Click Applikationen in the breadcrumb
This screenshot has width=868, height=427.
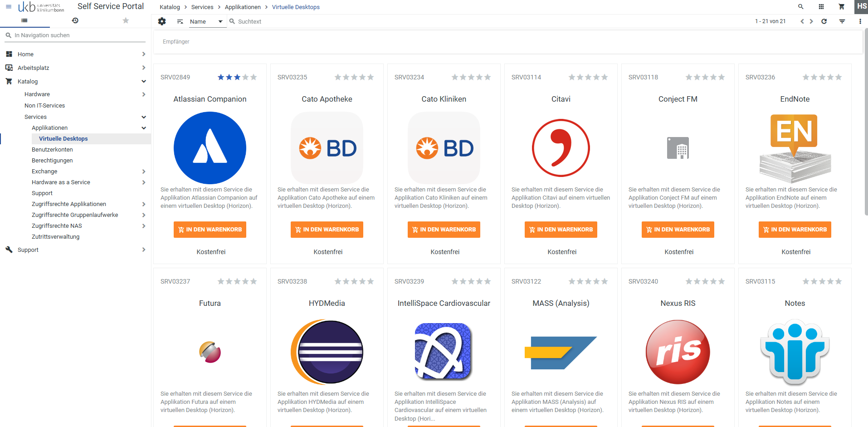tap(243, 7)
